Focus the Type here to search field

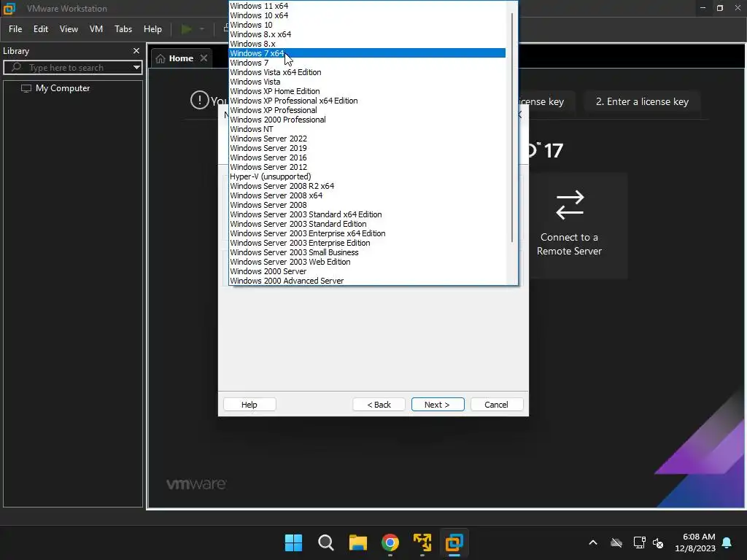pyautogui.click(x=72, y=68)
